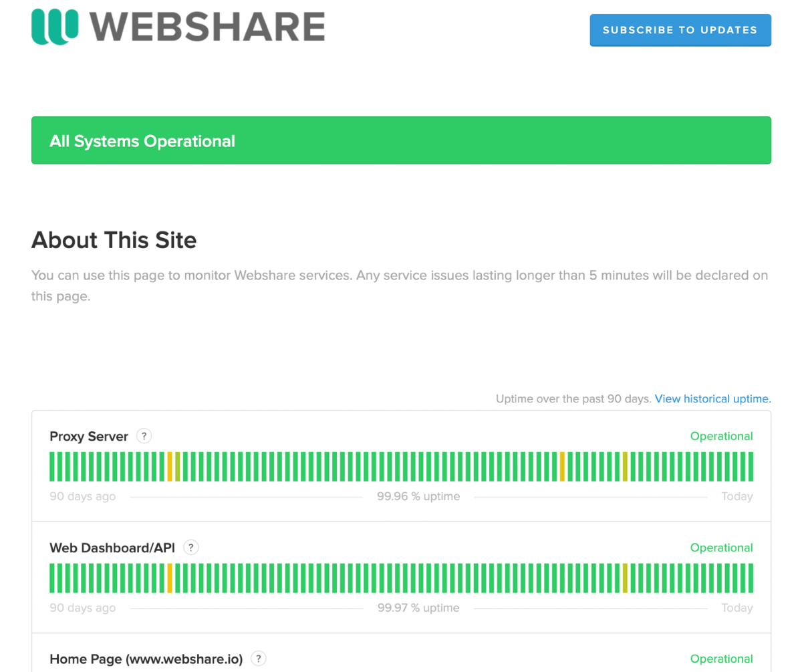The height and width of the screenshot is (672, 802).
Task: Open the View historical uptime link
Action: pos(712,399)
